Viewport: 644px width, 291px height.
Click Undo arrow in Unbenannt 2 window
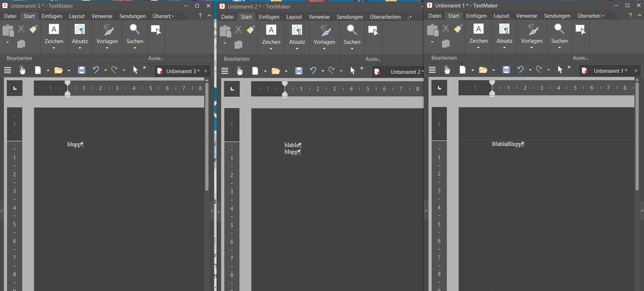tap(313, 71)
